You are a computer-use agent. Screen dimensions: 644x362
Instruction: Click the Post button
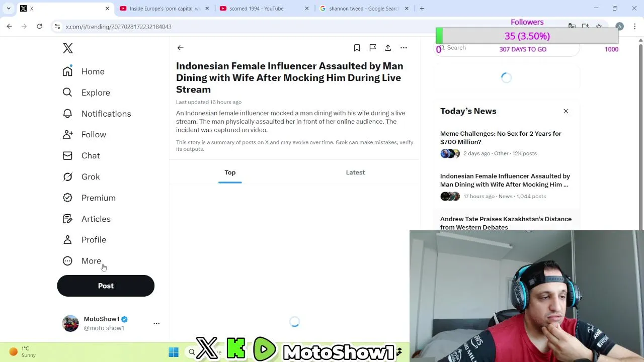[106, 286]
